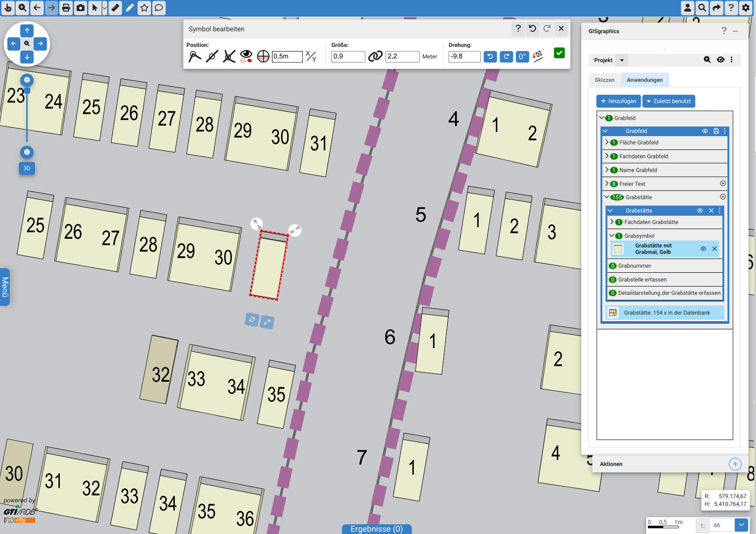756x534 pixels.
Task: Open the Projekt dropdown arrow
Action: point(622,60)
